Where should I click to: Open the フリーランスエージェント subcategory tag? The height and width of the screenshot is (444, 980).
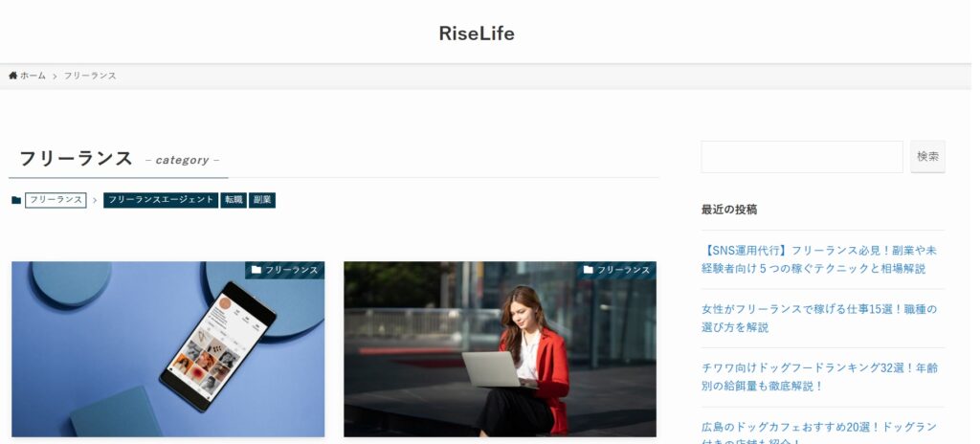pos(161,200)
